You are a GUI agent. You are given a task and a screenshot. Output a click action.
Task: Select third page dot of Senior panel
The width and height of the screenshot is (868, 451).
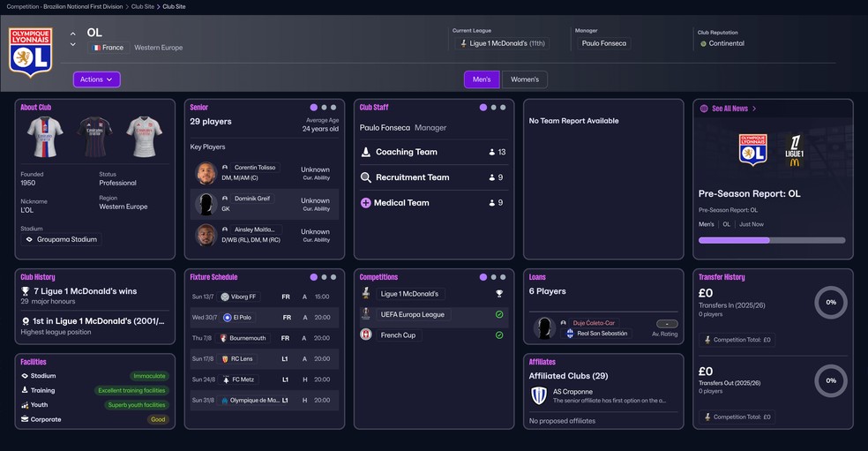coord(333,108)
